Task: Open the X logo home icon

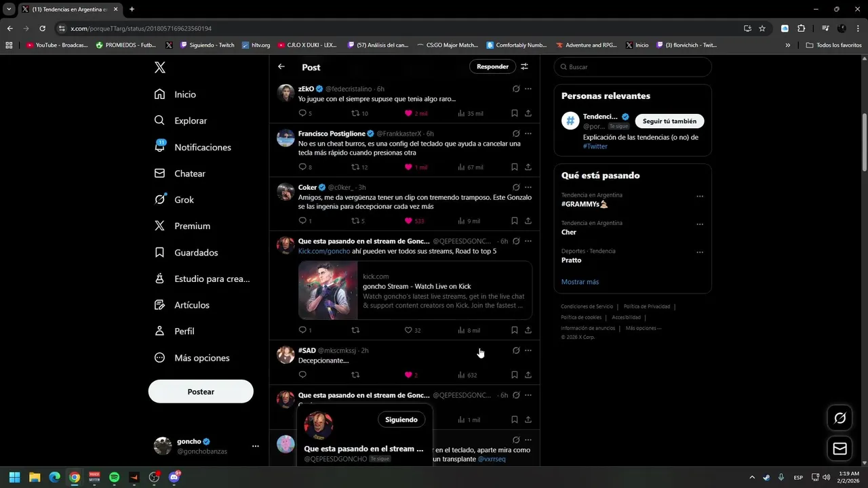Action: point(159,67)
